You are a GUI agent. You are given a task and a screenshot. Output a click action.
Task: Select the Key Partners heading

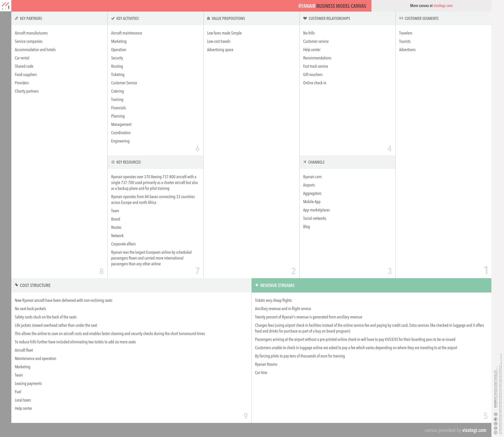31,18
